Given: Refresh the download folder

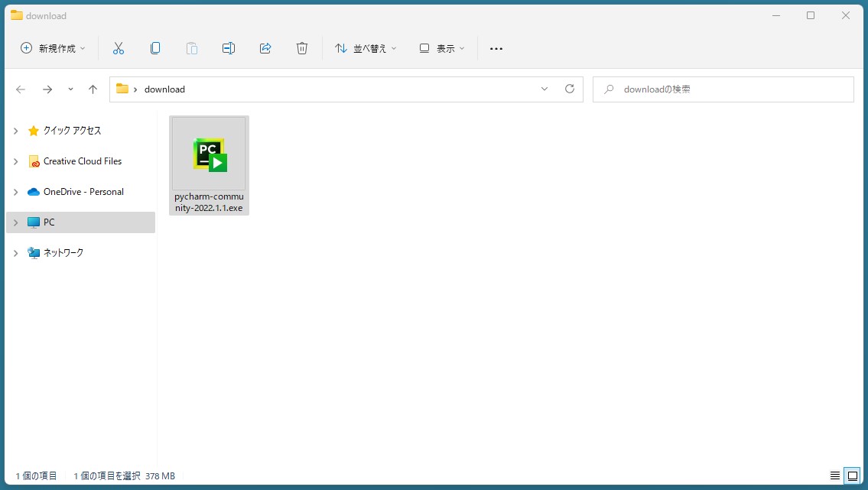Looking at the screenshot, I should tap(570, 89).
